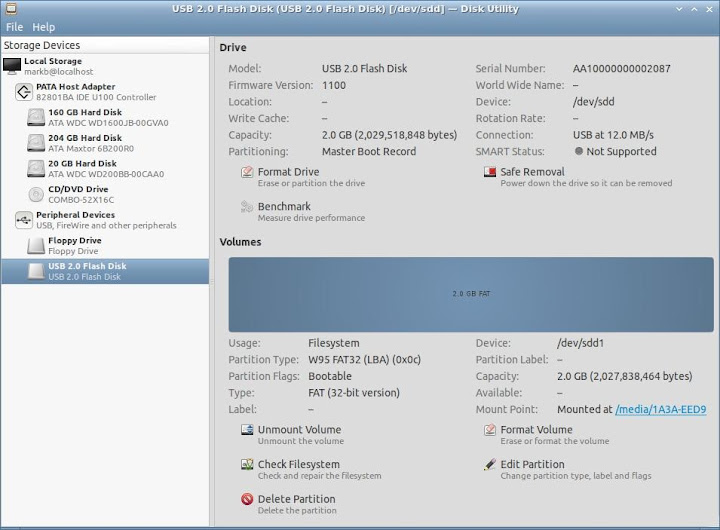Select Floppy Drive entry
Viewport: 720px width, 530px height.
coord(105,246)
